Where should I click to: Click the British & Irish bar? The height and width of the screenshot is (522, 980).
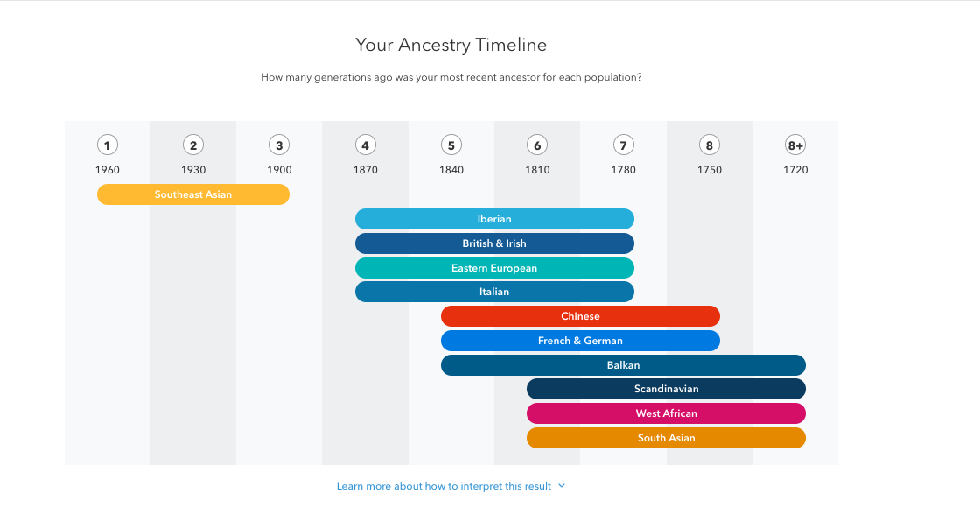coord(495,243)
